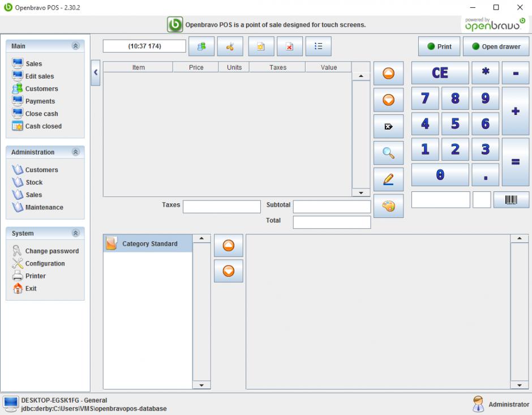Move ticket line selection up with arrow
Viewport: 532px width, 415px height.
coord(388,73)
